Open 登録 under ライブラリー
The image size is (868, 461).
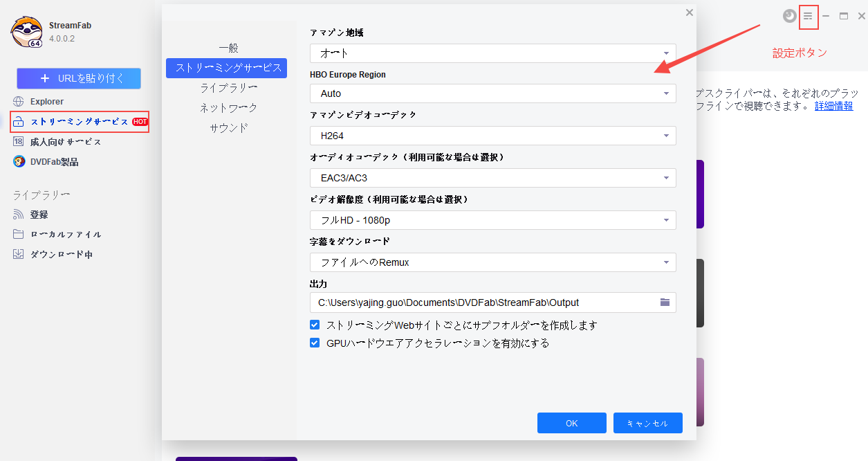tap(39, 215)
